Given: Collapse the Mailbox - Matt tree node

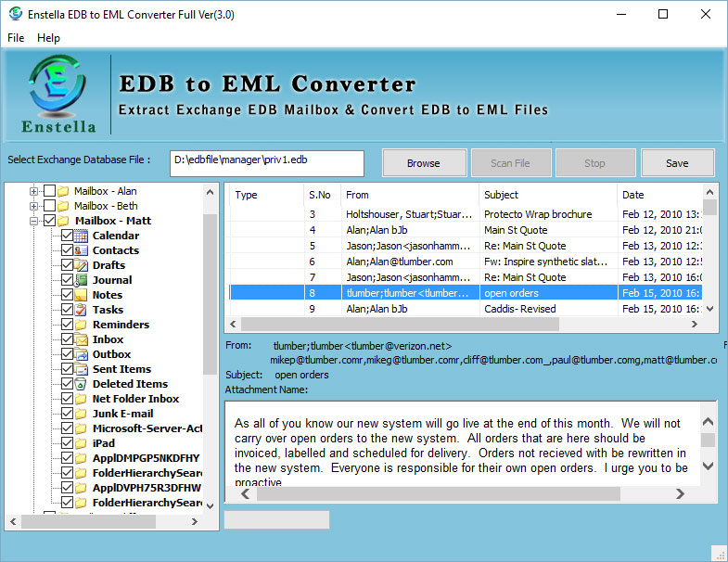Looking at the screenshot, I should click(x=34, y=221).
